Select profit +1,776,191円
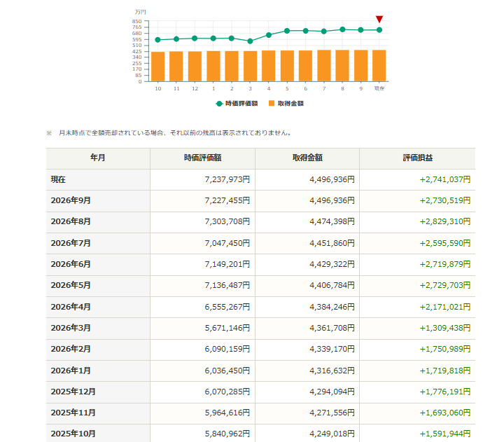The image size is (504, 442). click(x=445, y=392)
